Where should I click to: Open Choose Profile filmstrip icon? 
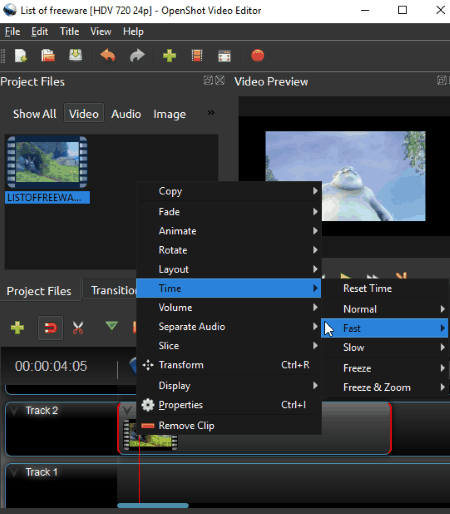click(x=197, y=56)
